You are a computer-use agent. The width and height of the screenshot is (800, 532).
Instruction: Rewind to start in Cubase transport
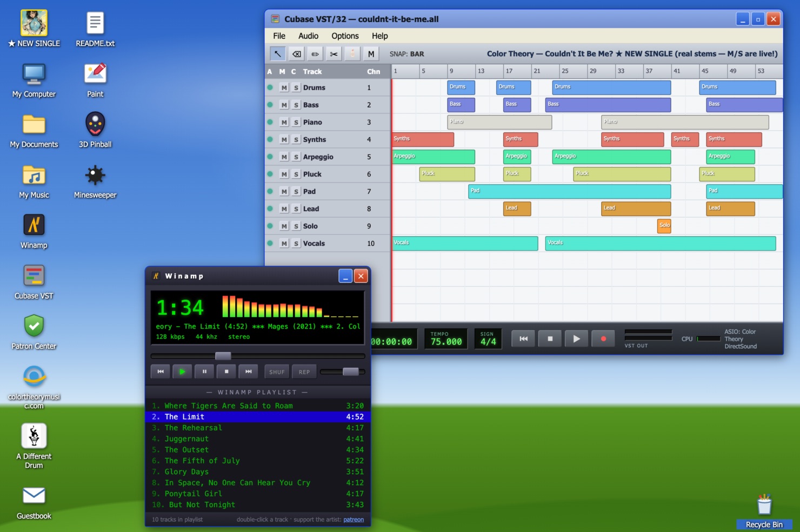tap(523, 339)
